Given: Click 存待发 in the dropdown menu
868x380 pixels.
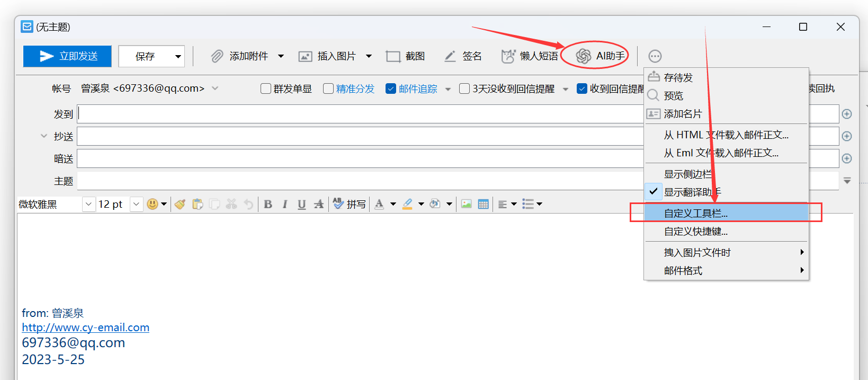Looking at the screenshot, I should [x=726, y=77].
